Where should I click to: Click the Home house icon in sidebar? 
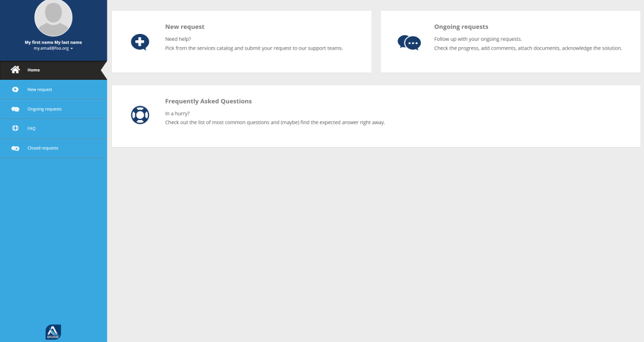[x=15, y=70]
